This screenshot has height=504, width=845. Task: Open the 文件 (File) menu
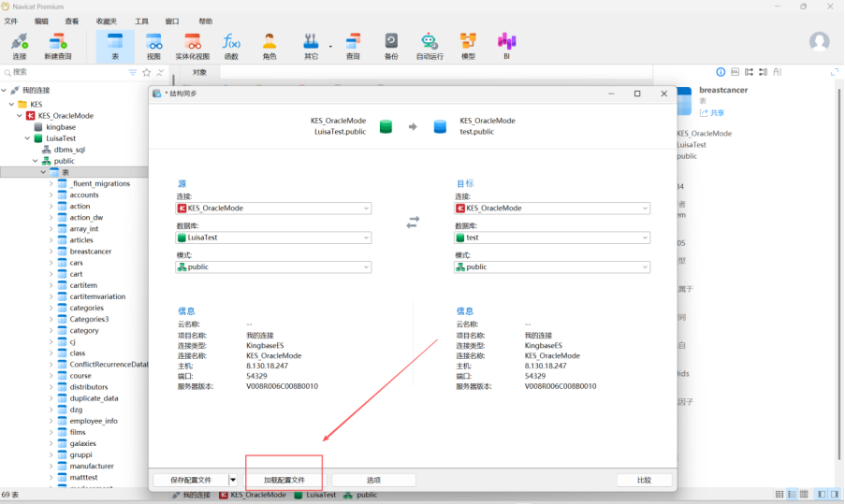[11, 21]
